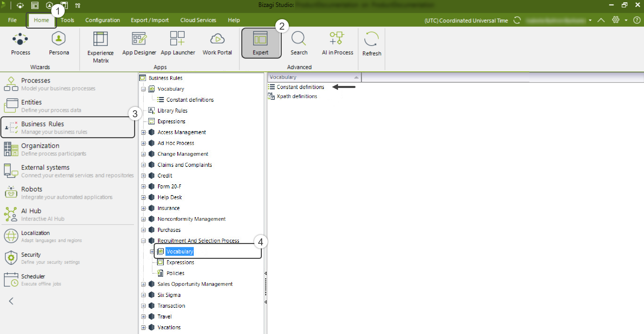Open Security settings module
Viewport: 644px width, 334px height.
[31, 258]
